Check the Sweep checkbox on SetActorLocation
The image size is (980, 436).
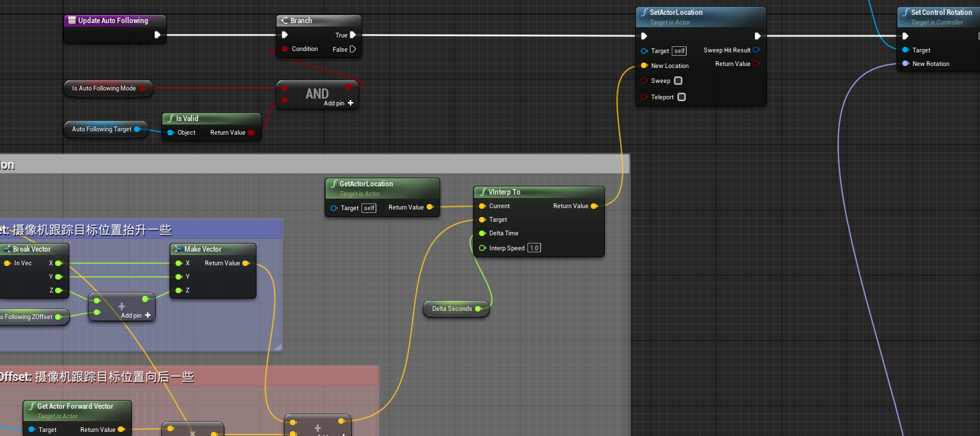click(x=678, y=80)
